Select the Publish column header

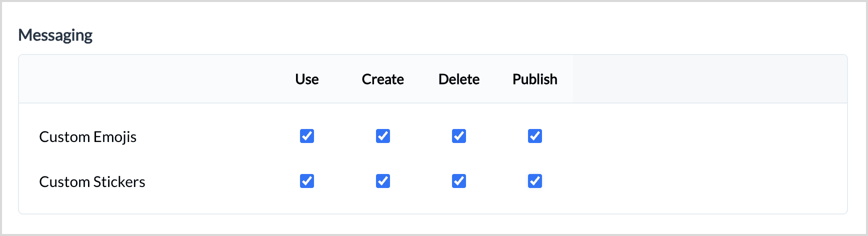[535, 79]
